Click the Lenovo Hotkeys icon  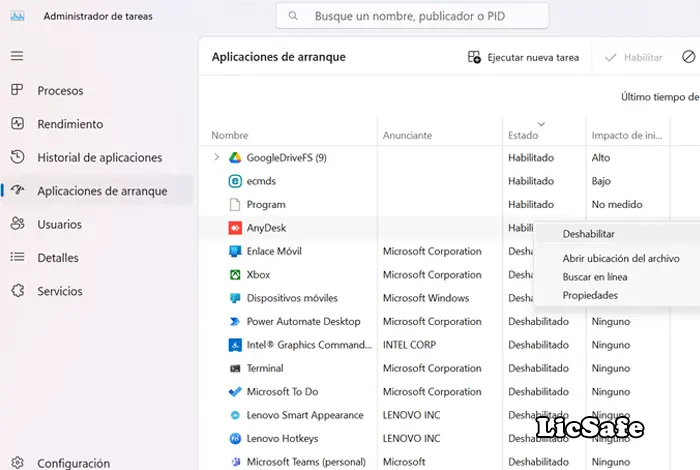point(235,438)
